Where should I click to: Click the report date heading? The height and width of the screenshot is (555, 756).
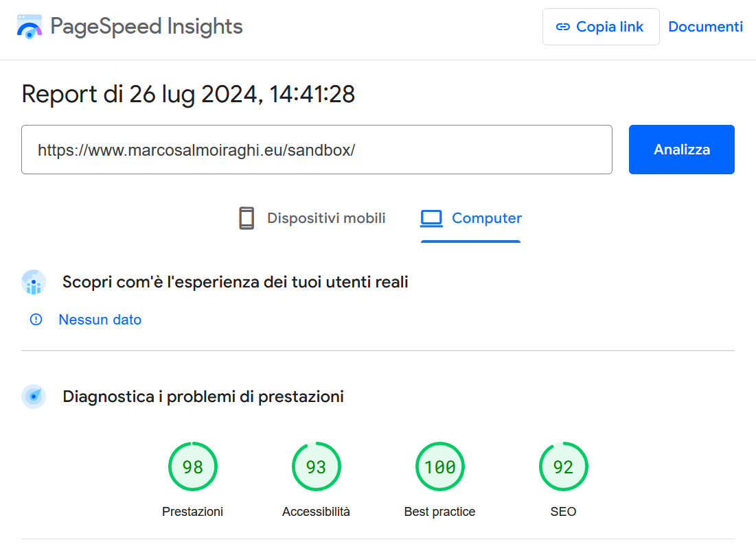189,94
